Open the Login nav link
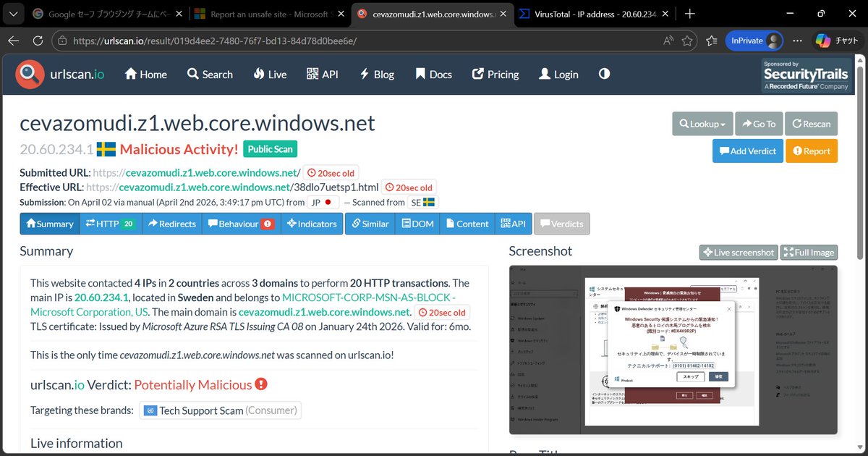The height and width of the screenshot is (456, 868). [558, 74]
